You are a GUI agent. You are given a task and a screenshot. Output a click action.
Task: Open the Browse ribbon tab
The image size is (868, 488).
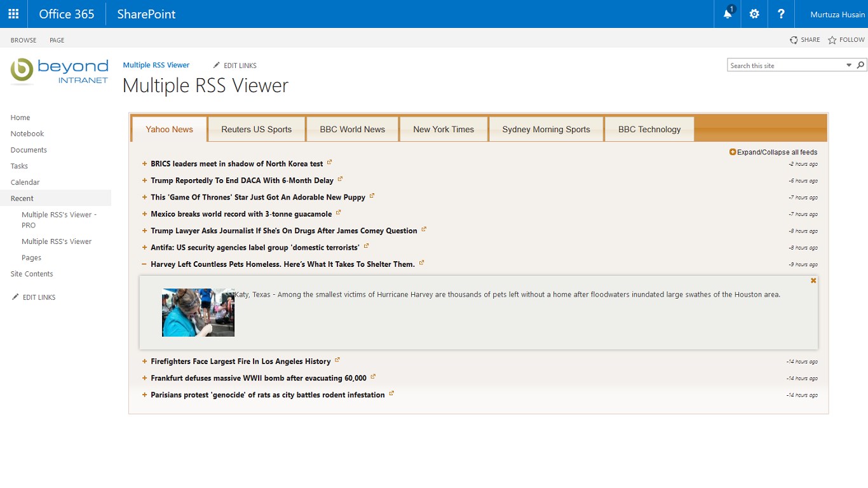pos(24,40)
